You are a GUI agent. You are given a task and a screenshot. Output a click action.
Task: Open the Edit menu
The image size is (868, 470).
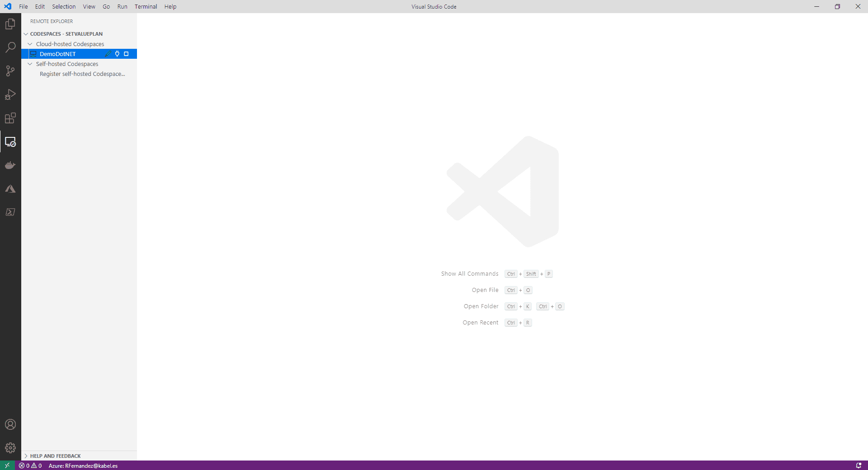[x=40, y=6]
